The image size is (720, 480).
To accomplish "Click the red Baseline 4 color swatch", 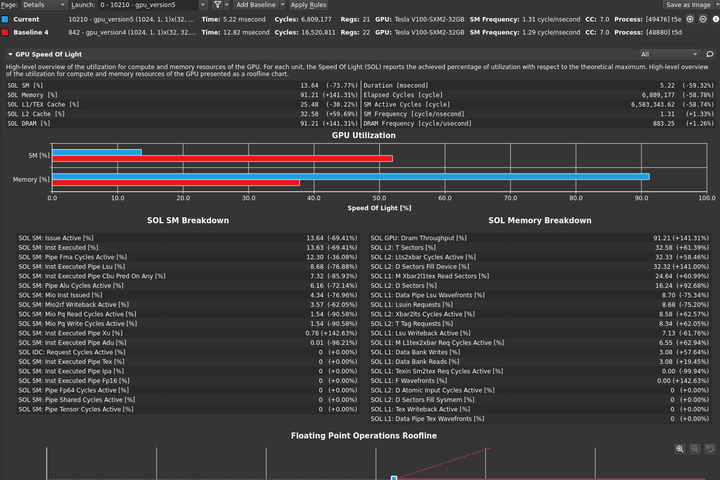I will 5,32.
